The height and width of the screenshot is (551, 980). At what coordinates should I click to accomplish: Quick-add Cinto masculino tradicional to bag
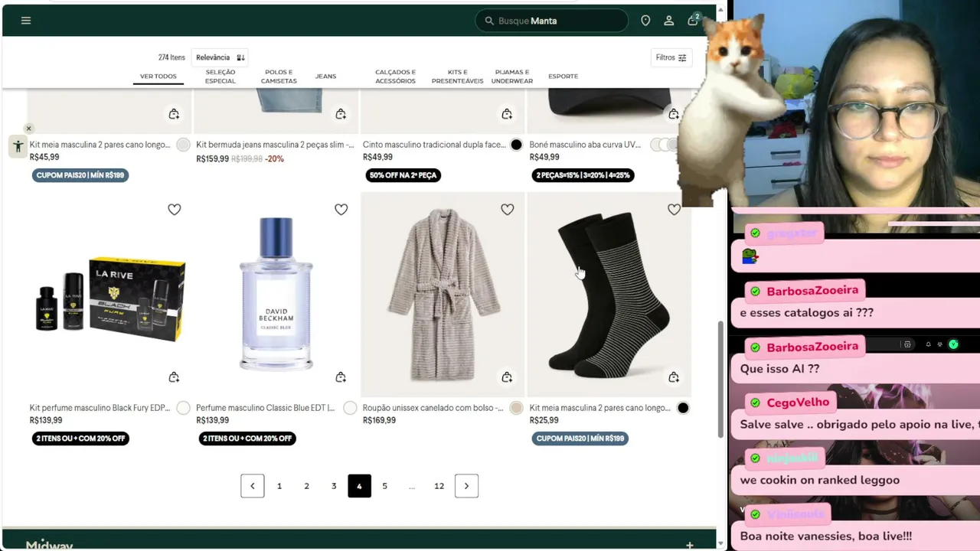click(507, 114)
